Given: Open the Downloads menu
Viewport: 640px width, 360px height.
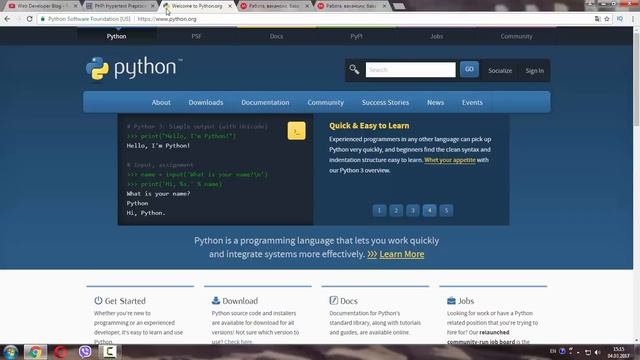Looking at the screenshot, I should pyautogui.click(x=206, y=102).
